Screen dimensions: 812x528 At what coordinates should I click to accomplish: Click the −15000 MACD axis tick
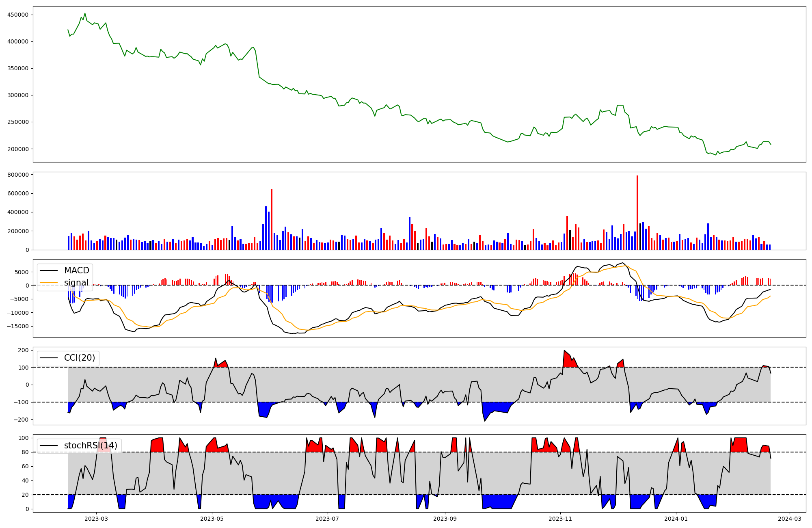coord(17,326)
